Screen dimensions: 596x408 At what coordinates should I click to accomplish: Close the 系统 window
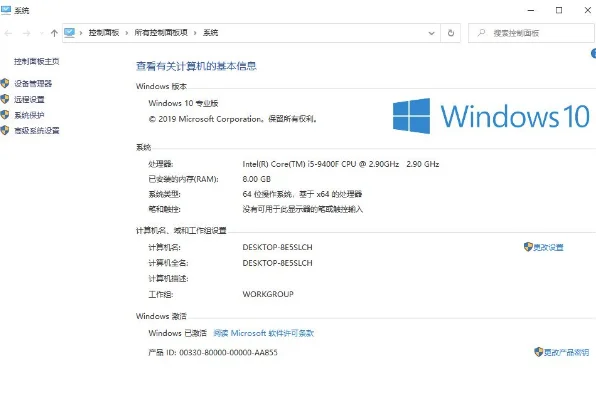pos(588,10)
